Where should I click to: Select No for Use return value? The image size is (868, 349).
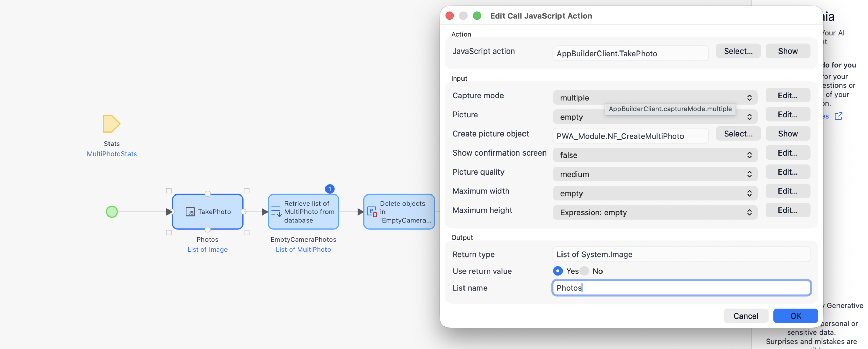click(584, 271)
